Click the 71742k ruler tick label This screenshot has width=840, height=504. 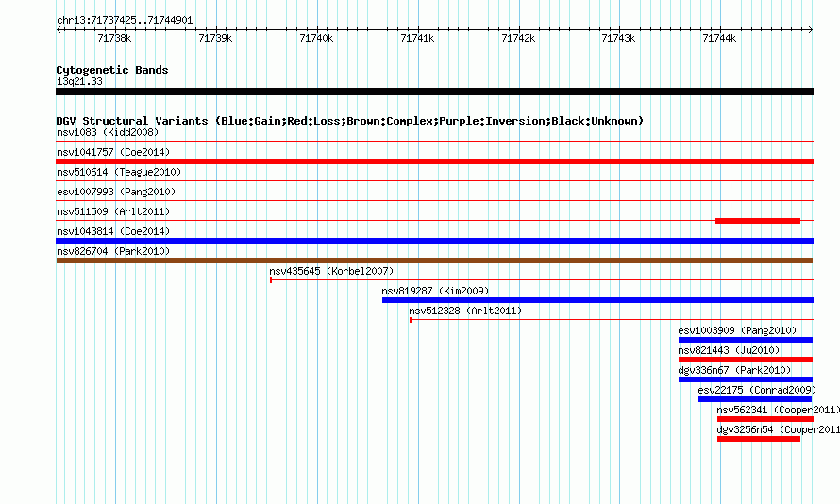(518, 38)
